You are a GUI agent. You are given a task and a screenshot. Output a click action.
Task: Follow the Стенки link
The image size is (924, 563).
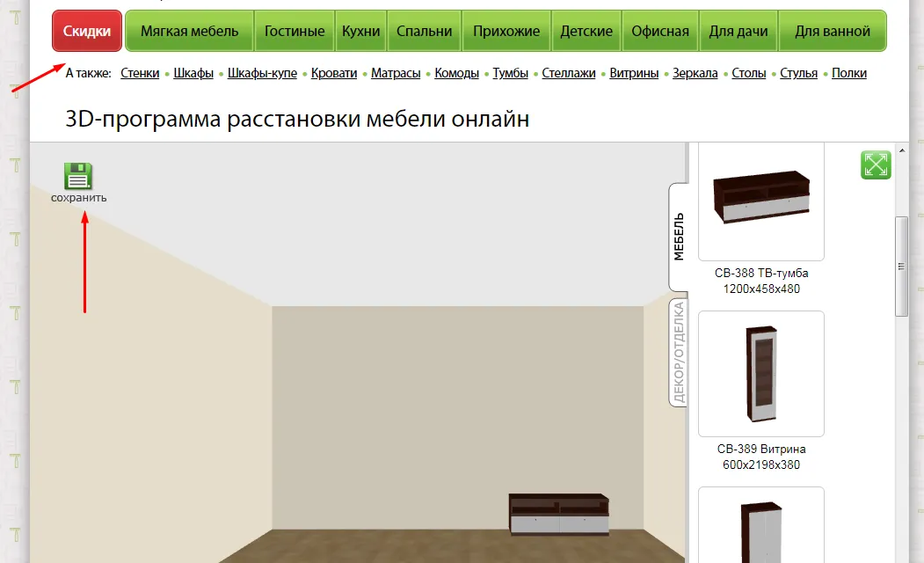140,73
